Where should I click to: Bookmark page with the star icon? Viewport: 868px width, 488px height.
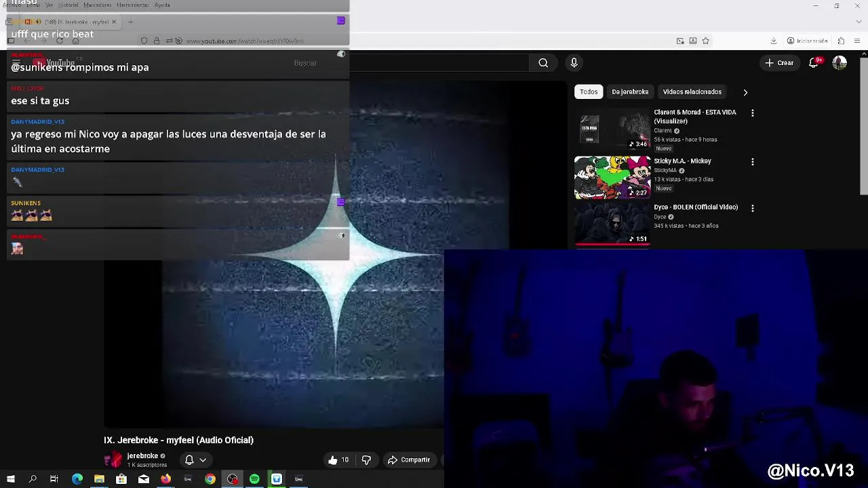[705, 41]
